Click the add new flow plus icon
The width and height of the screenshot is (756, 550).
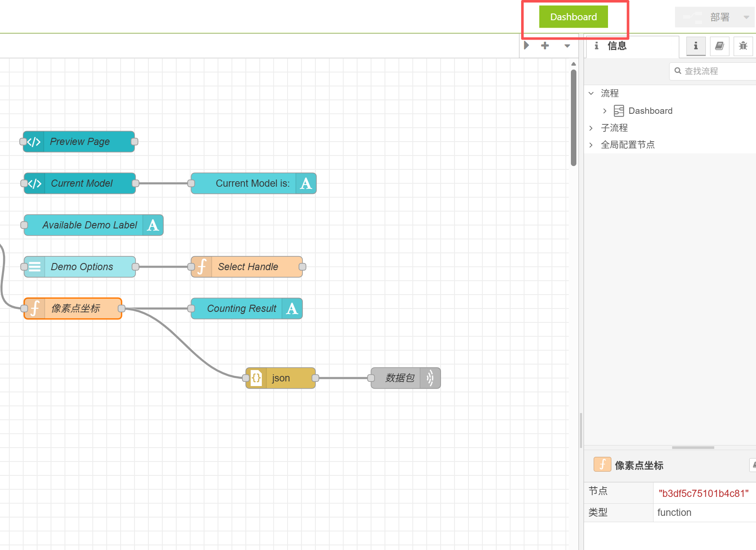545,46
